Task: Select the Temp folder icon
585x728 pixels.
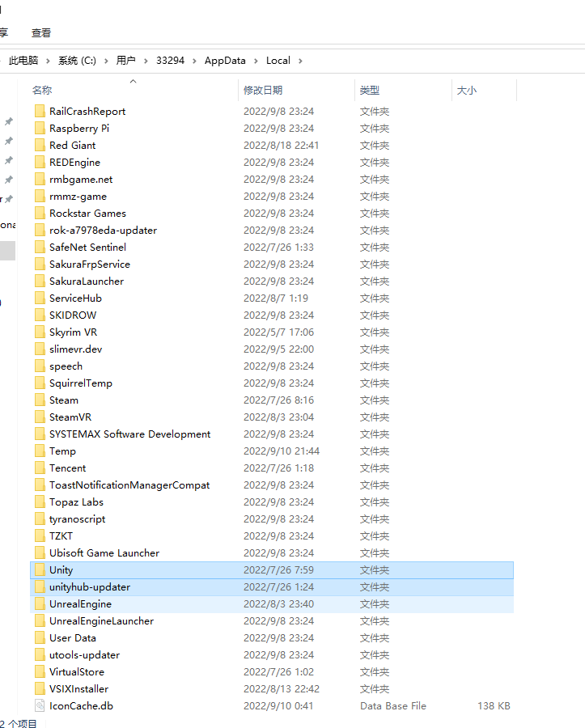Action: tap(40, 451)
